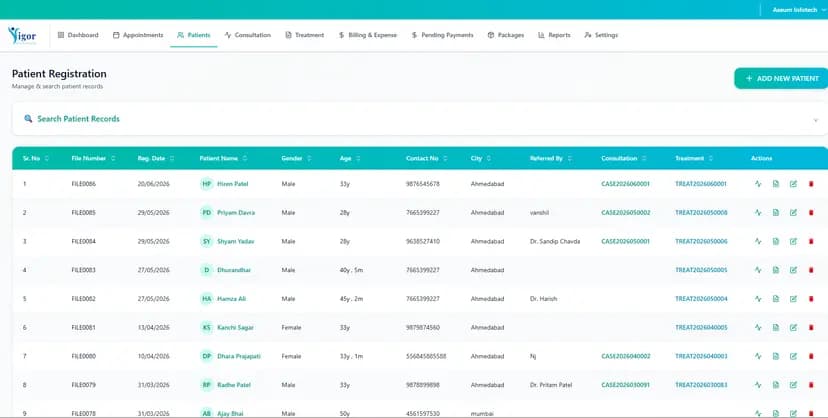Expand the Search Patient Records panel
Image resolution: width=828 pixels, height=418 pixels.
815,120
